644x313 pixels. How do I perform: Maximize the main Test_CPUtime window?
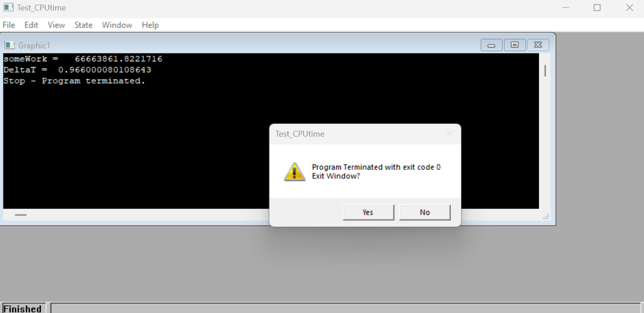tap(597, 7)
